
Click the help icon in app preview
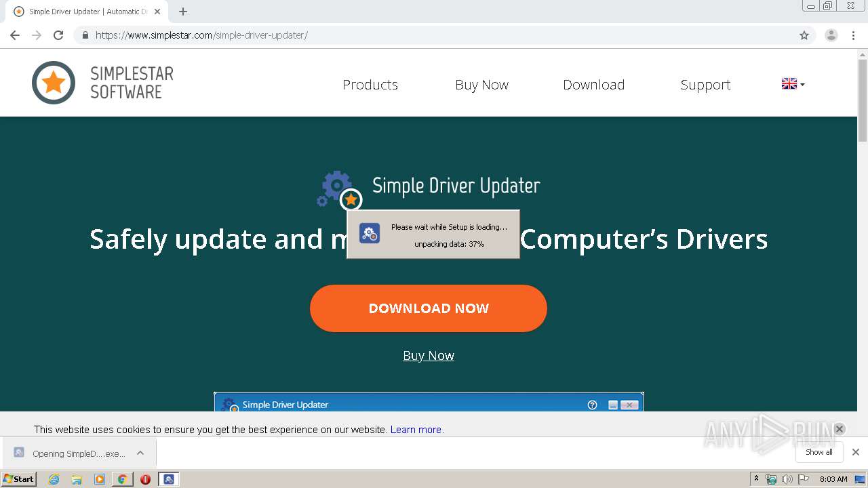(592, 405)
